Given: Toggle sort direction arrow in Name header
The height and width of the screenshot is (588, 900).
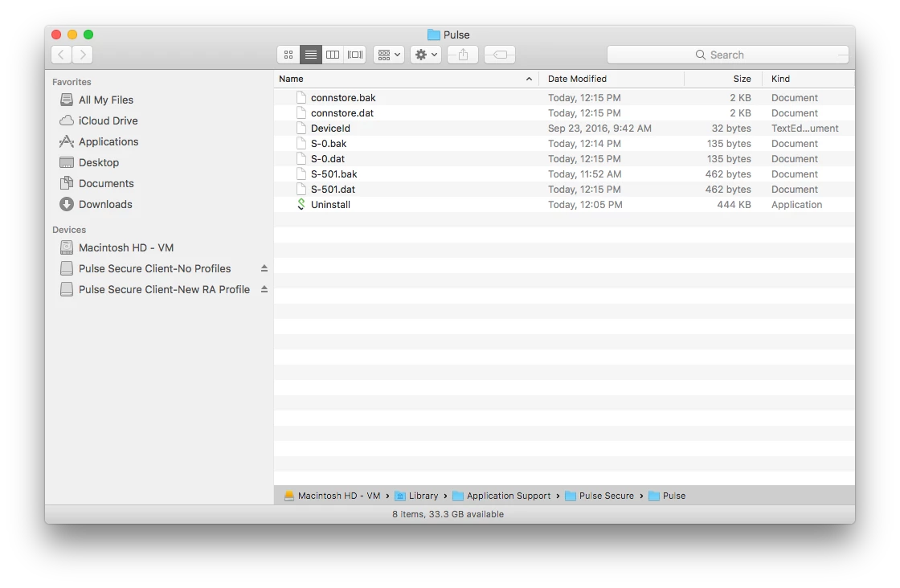Looking at the screenshot, I should (529, 80).
